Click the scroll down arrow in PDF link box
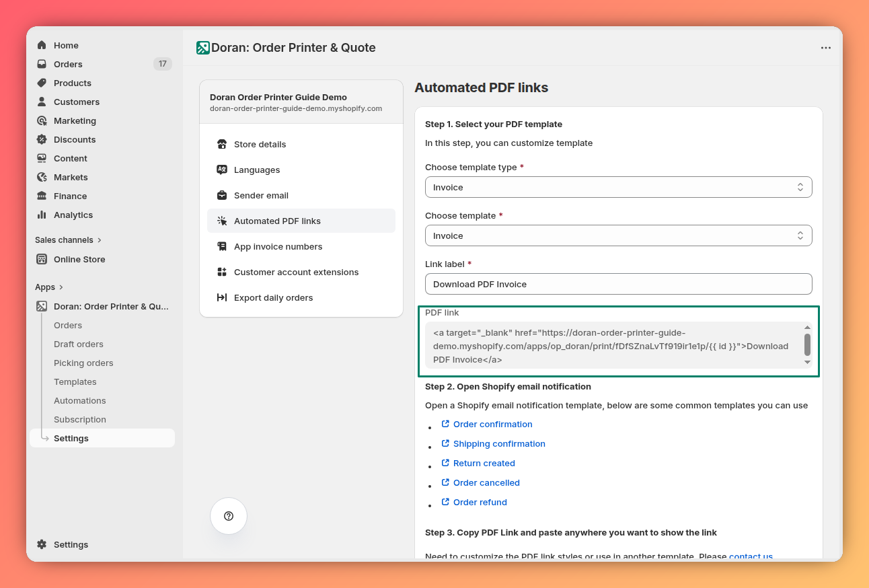 (x=807, y=363)
